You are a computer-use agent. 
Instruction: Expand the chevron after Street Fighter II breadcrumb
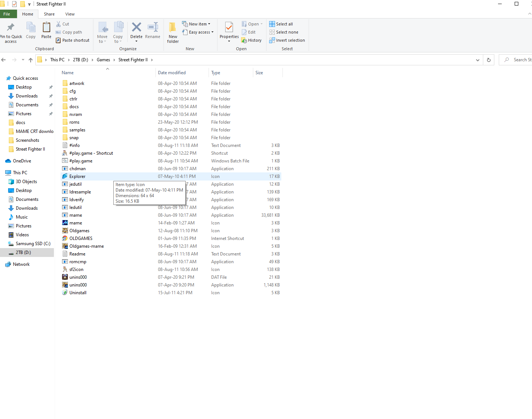152,60
